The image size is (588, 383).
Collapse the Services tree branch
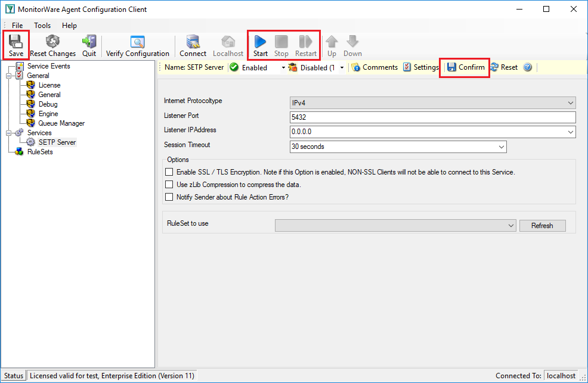tap(8, 133)
